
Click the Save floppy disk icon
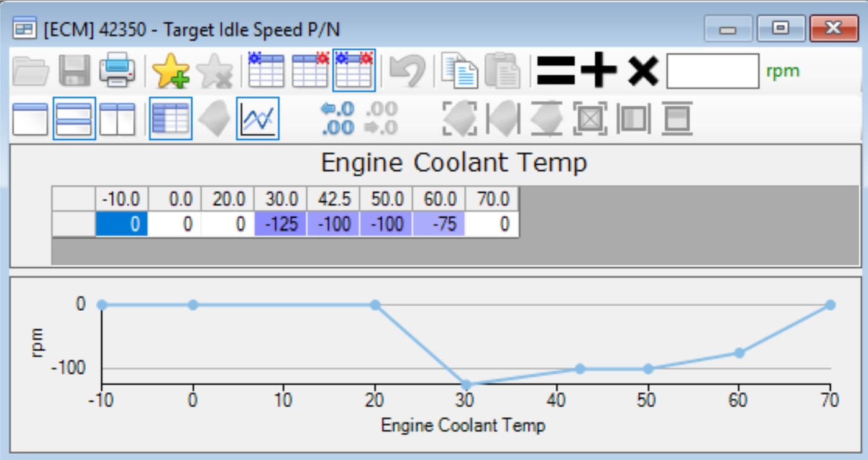coord(75,71)
